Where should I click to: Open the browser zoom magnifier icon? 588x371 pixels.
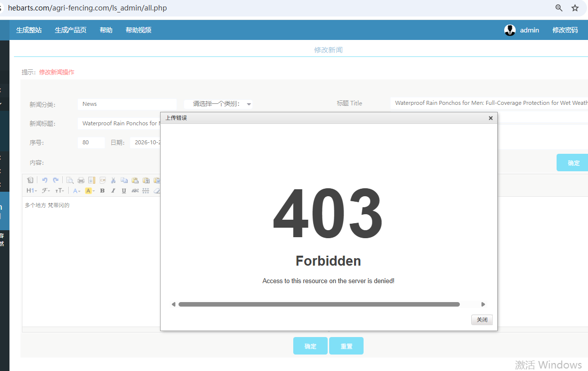(559, 8)
